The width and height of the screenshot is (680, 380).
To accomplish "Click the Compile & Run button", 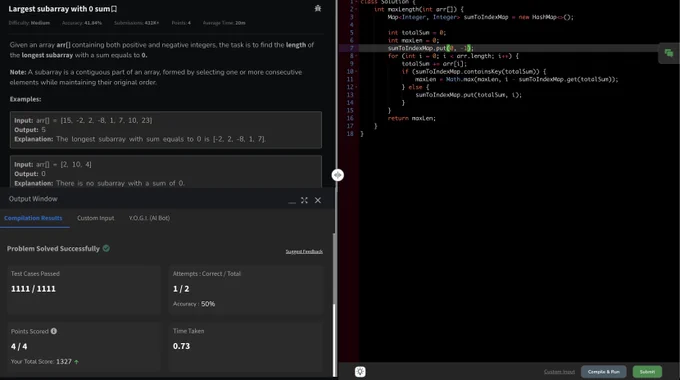I will pos(604,372).
